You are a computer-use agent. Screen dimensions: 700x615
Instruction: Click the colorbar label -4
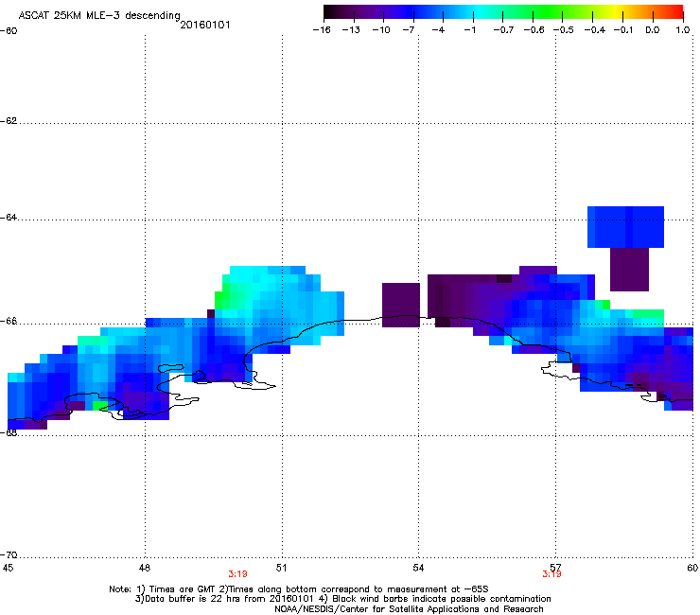tap(438, 30)
